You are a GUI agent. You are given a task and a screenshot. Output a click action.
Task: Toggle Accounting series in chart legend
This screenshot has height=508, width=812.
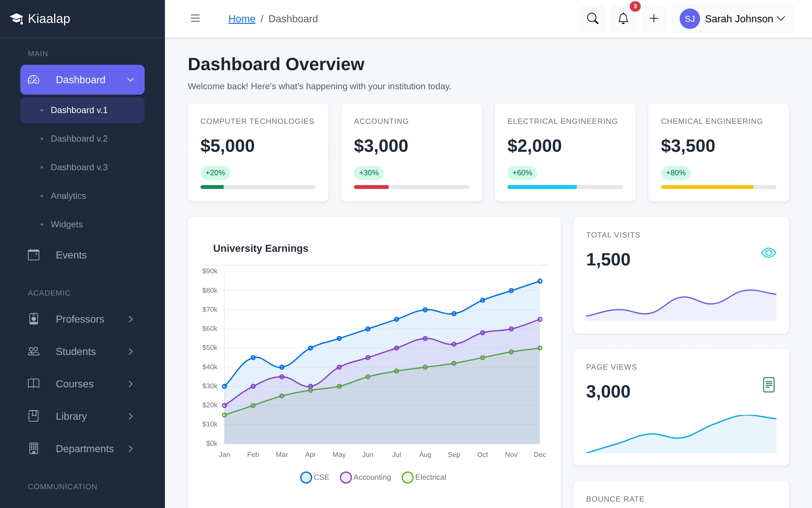pos(365,477)
